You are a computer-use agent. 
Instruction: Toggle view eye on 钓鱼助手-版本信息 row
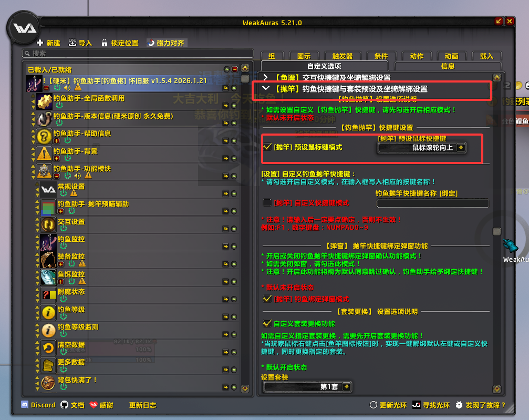point(234,123)
